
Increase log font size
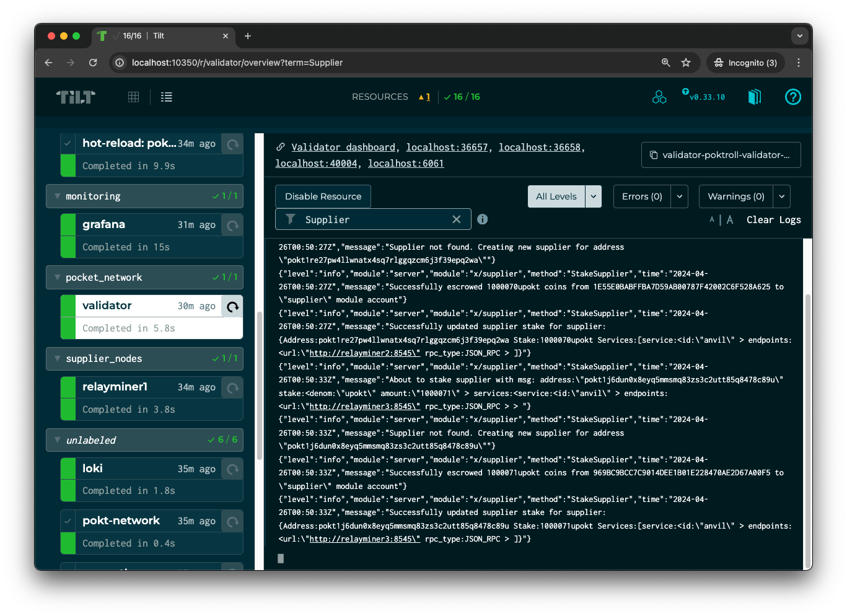point(730,219)
